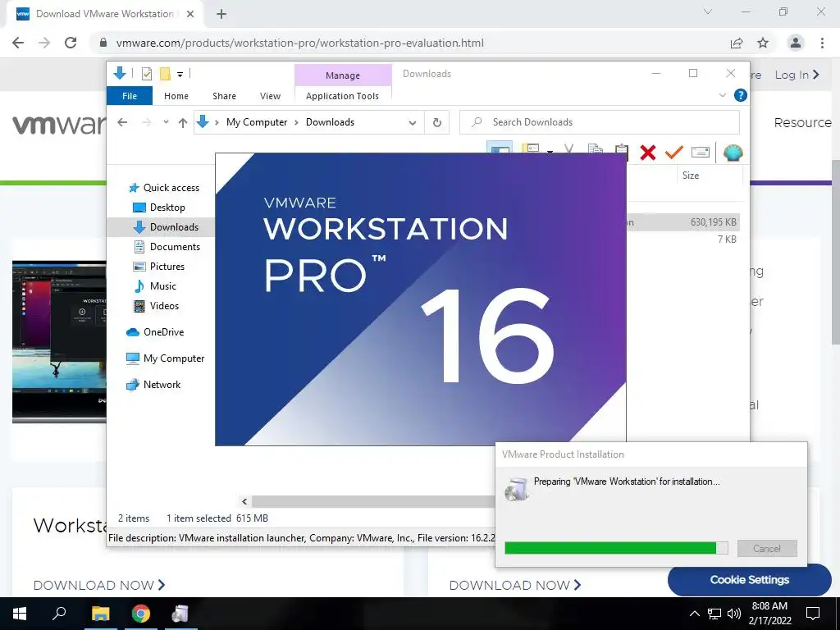The width and height of the screenshot is (840, 630).
Task: Click the blue help question mark icon
Action: coord(741,95)
